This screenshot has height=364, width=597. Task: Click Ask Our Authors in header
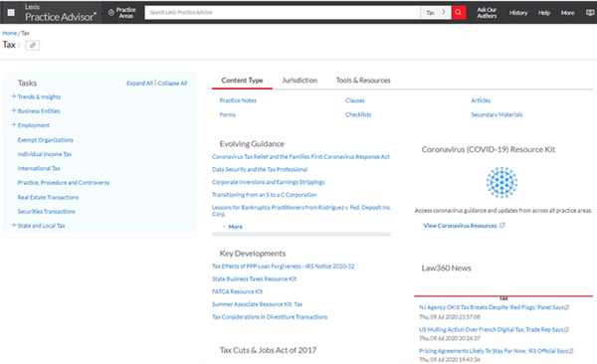click(487, 13)
